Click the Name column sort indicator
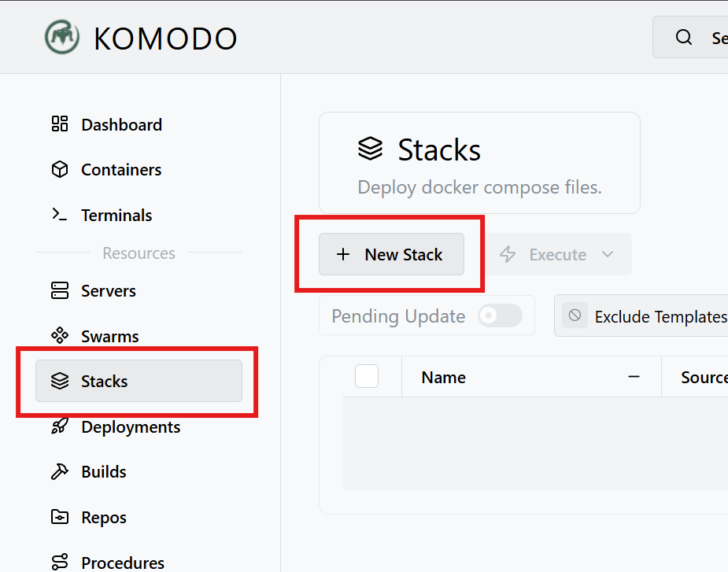The width and height of the screenshot is (728, 572). click(x=634, y=377)
